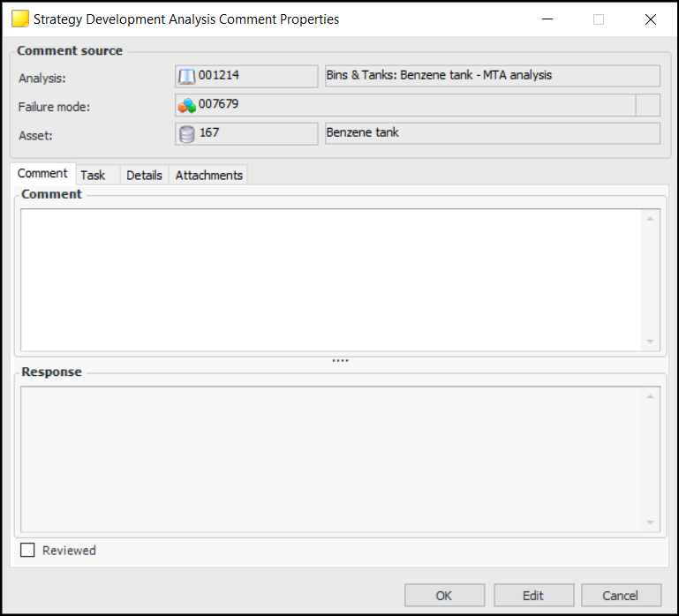Click the Analysis: label
Viewport: 679px width, 616px height.
click(x=42, y=79)
